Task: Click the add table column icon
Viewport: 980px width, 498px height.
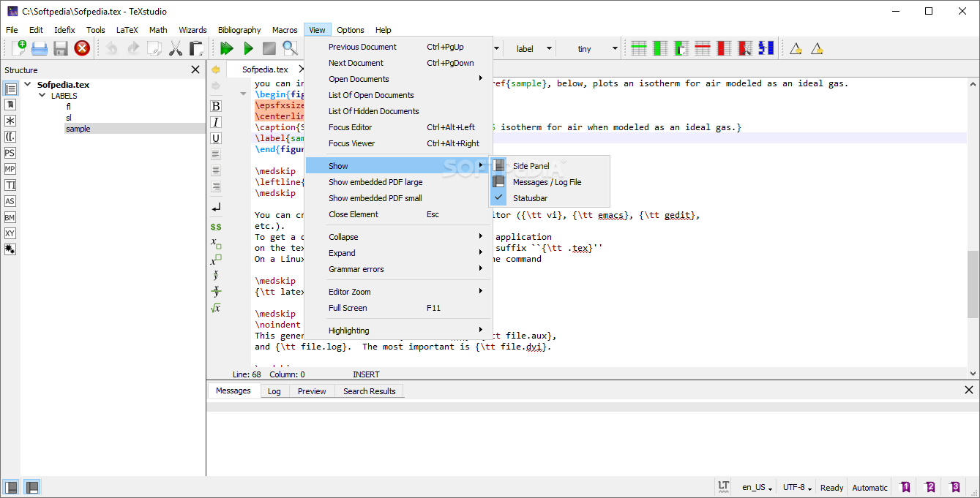Action: point(660,48)
